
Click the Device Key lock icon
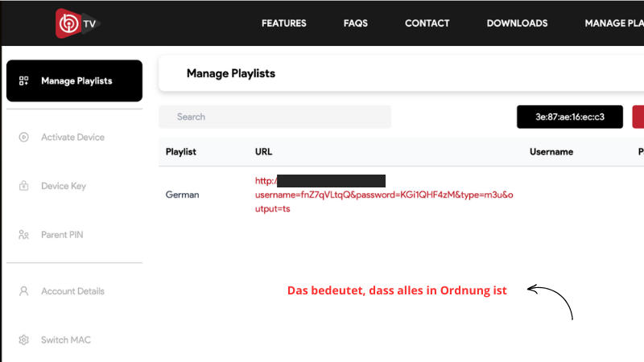coord(23,187)
